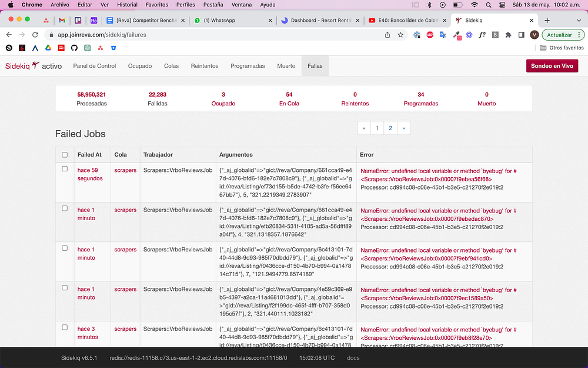This screenshot has height=368, width=588.
Task: Select all failed jobs with the header checkbox
Action: click(x=65, y=155)
